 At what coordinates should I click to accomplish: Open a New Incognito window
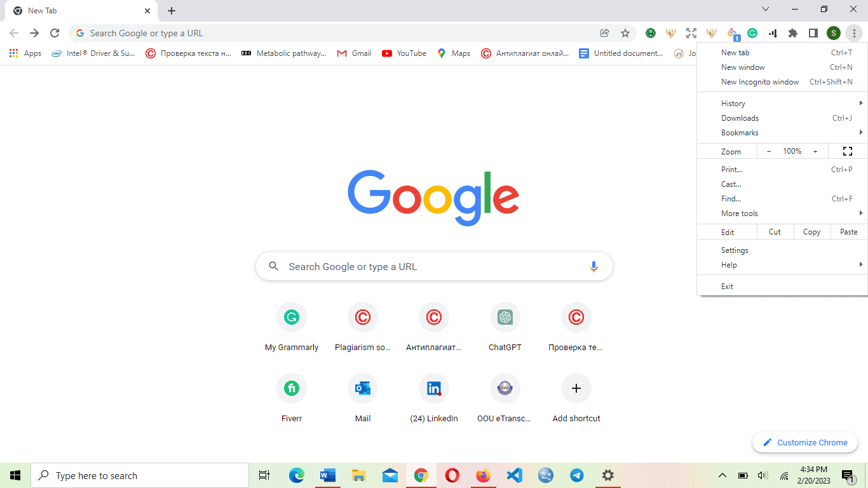[782, 82]
